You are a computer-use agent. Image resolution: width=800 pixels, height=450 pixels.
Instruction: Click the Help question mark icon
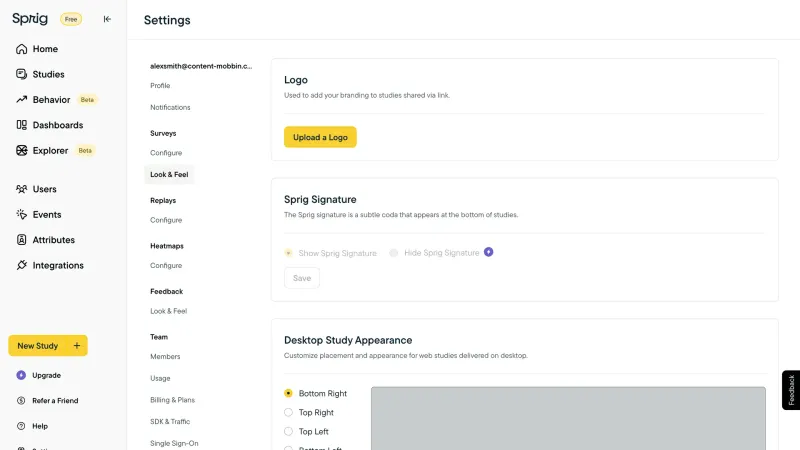(21, 426)
